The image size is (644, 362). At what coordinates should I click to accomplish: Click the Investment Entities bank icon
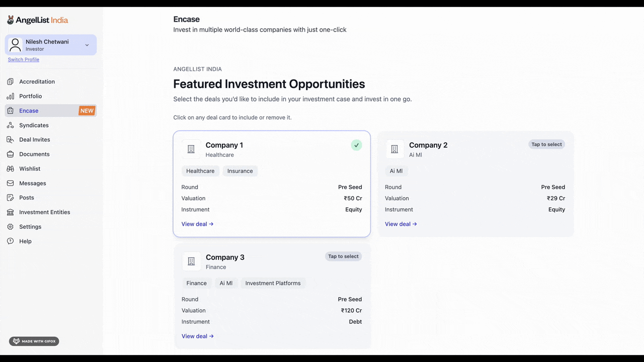pyautogui.click(x=10, y=212)
